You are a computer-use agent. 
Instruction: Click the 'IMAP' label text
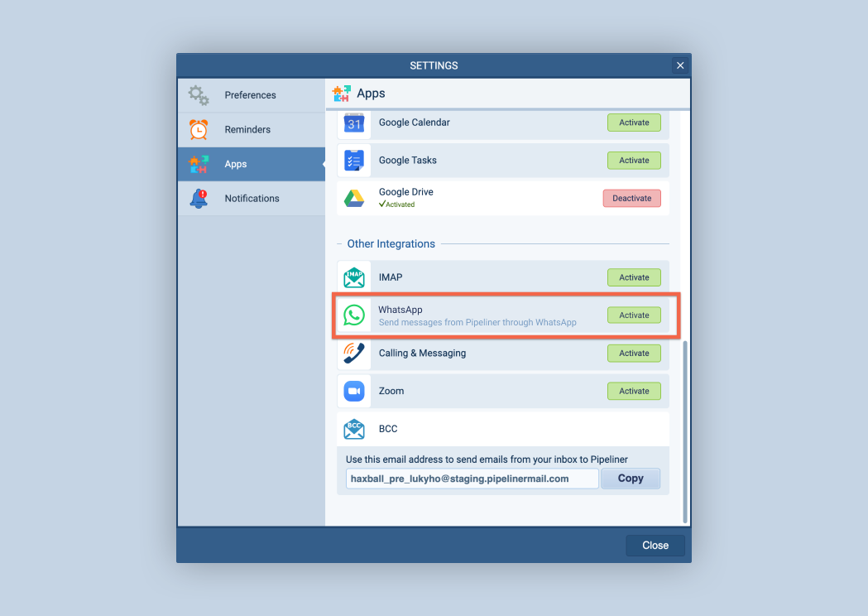391,277
